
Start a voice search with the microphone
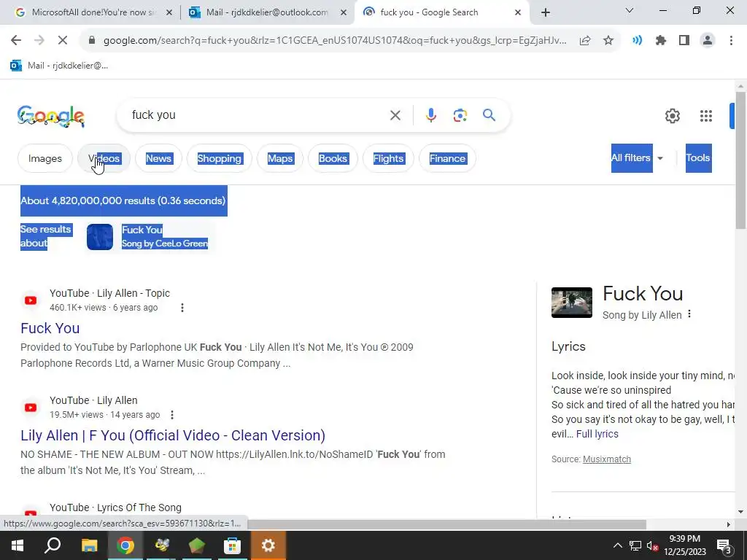pyautogui.click(x=430, y=115)
